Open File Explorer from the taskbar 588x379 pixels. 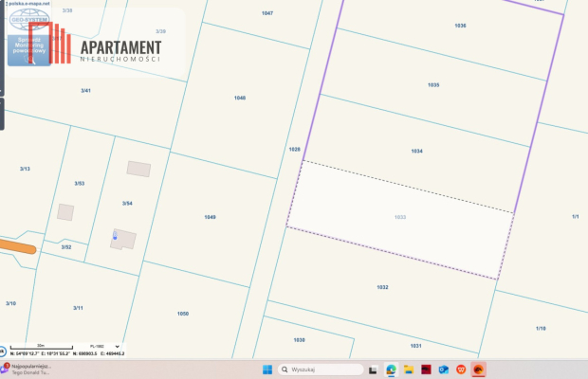(408, 369)
